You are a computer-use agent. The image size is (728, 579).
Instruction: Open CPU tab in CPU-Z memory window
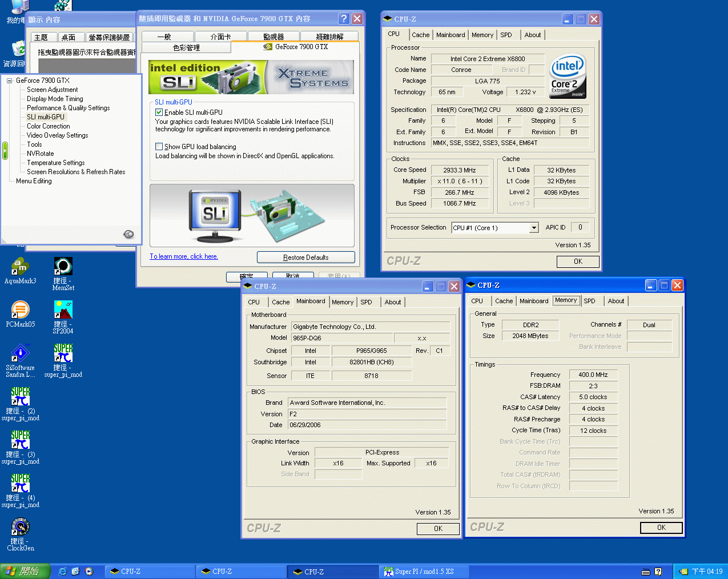[477, 301]
